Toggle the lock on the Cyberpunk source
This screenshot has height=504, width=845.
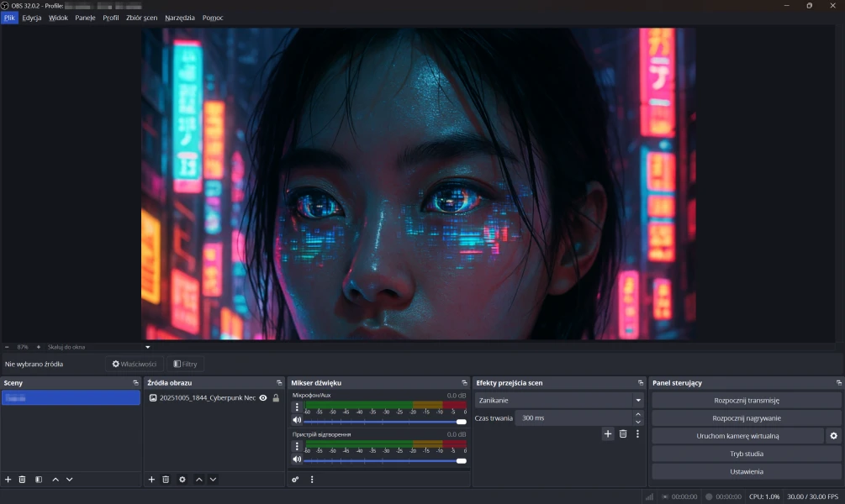276,397
